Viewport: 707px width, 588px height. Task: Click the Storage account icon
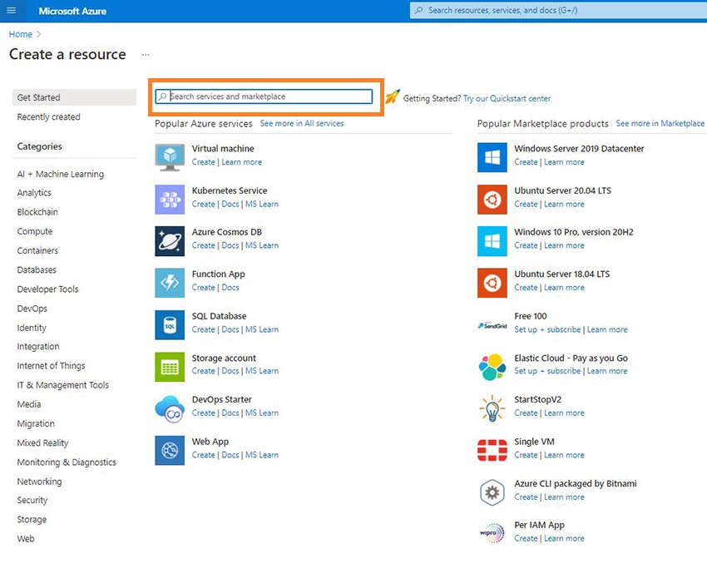point(170,366)
